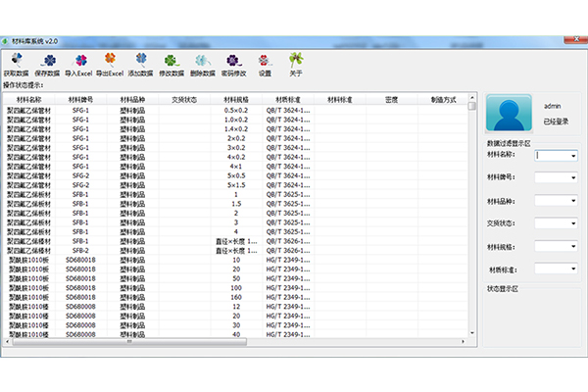
Task: Click the 保存数据 toolbar icon
Action: (x=46, y=63)
